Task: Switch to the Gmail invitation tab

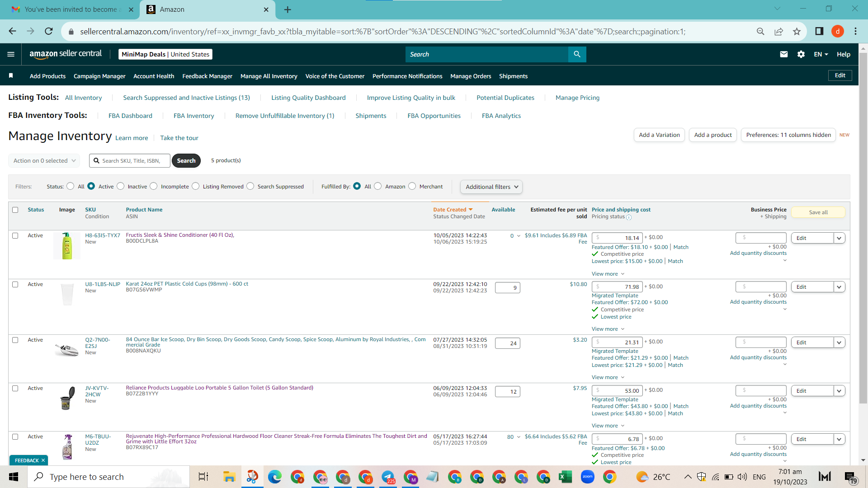Action: pos(70,9)
